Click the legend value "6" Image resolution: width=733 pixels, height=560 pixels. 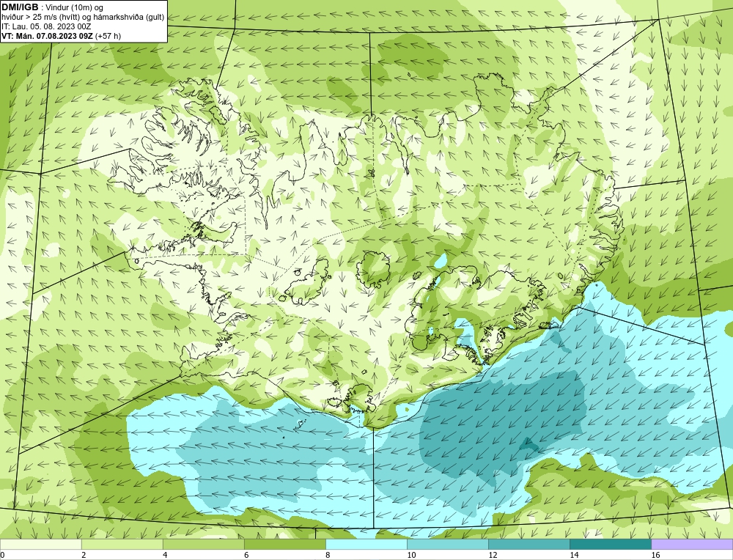(x=246, y=555)
